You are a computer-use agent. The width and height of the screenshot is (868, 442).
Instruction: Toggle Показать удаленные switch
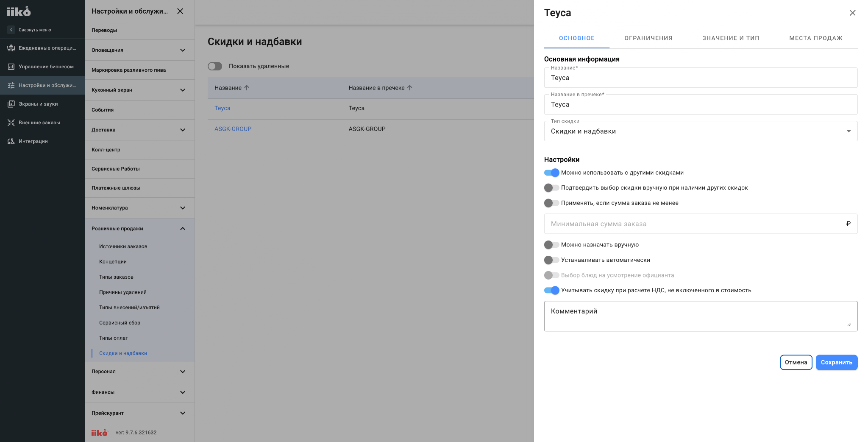pyautogui.click(x=215, y=66)
